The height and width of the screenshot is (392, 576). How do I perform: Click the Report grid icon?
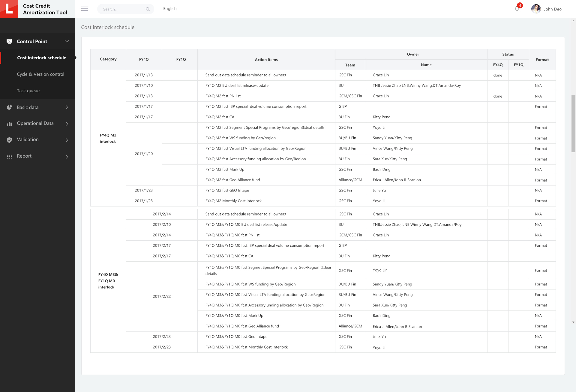pyautogui.click(x=9, y=156)
